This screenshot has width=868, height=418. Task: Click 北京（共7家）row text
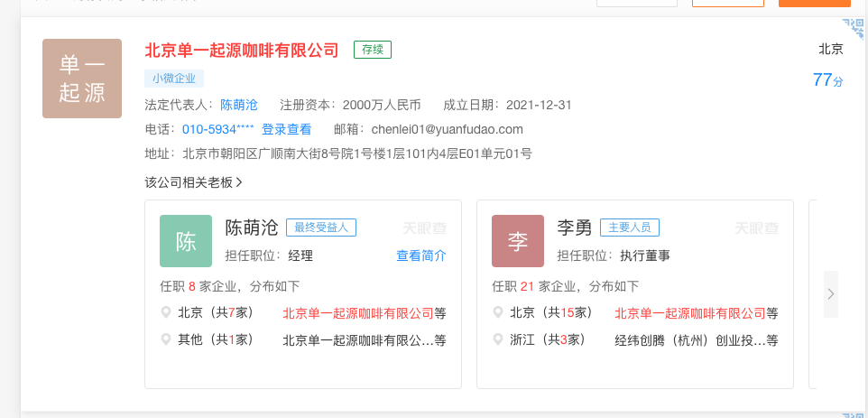point(216,313)
